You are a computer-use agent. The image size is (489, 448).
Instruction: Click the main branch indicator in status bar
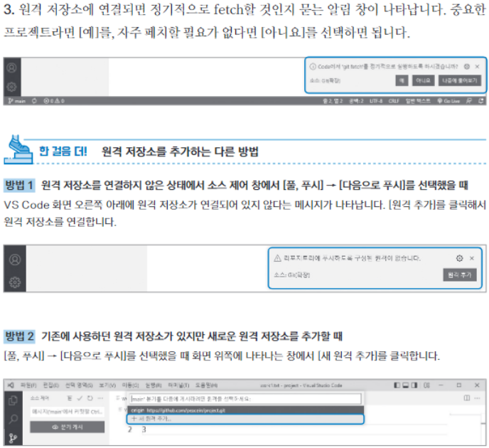coord(17,101)
